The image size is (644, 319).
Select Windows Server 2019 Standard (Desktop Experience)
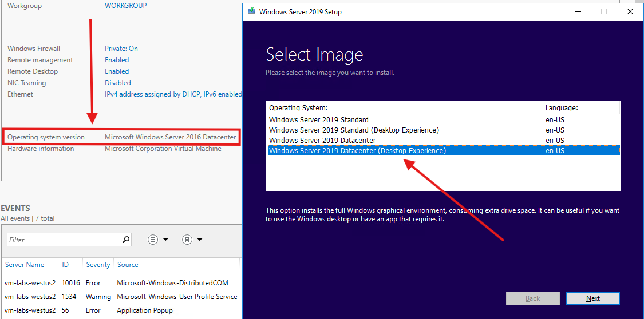[354, 130]
